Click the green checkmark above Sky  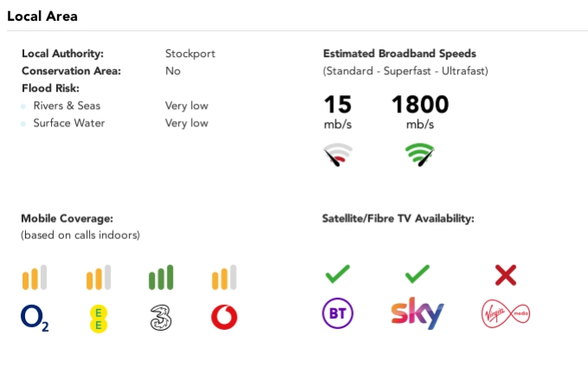tap(418, 274)
